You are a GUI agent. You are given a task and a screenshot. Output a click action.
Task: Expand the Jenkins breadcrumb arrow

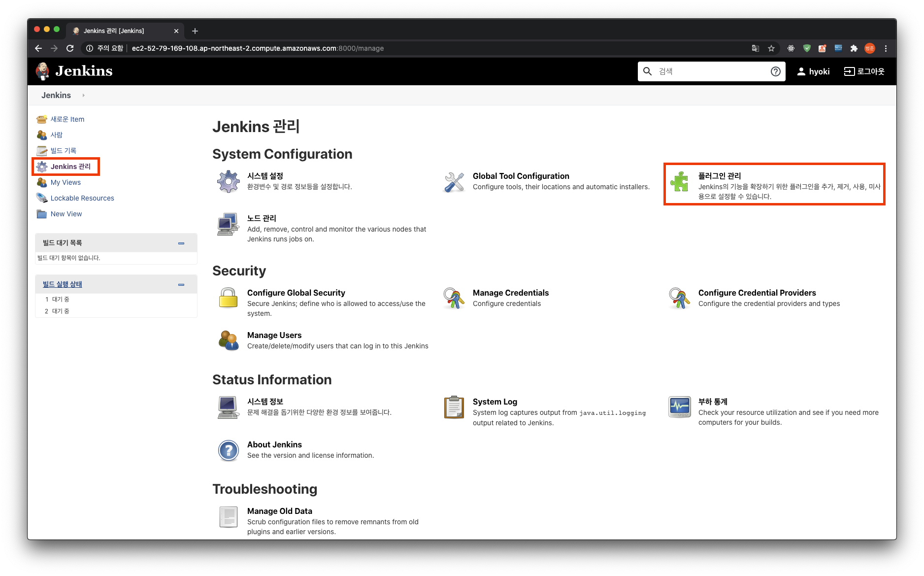83,95
